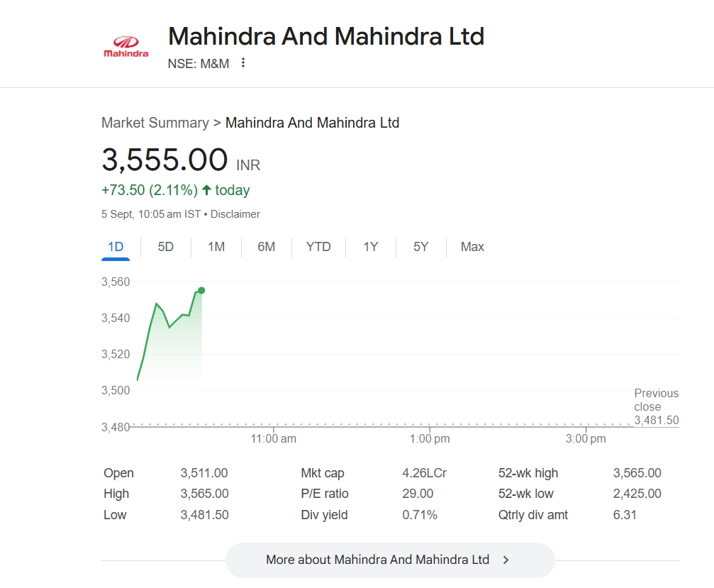Viewport: 714px width, 588px height.
Task: Click the Mahindra company logo
Action: click(x=126, y=47)
